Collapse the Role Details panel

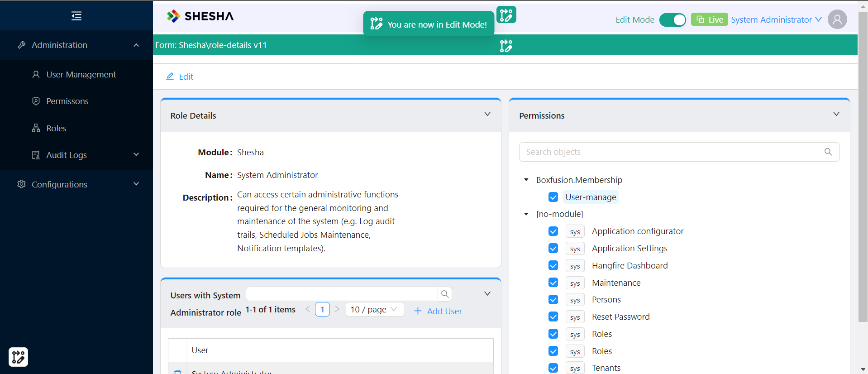[x=487, y=114]
